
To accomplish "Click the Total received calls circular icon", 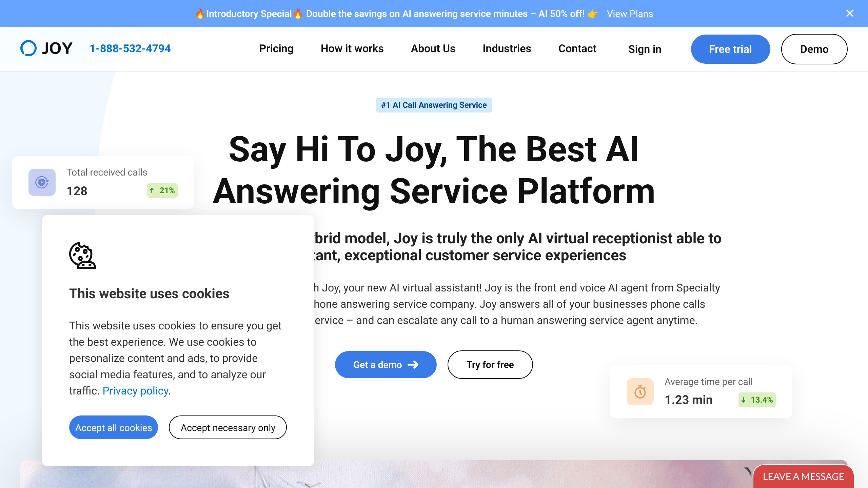I will (x=41, y=182).
